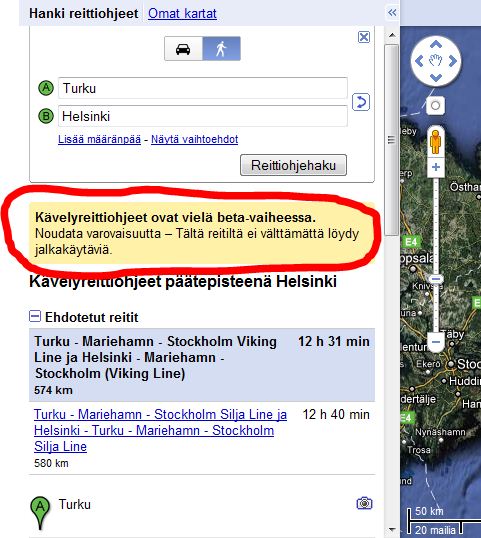Click the Lisää määränpää link
Viewport: 481px width, 538px height.
coord(99,139)
